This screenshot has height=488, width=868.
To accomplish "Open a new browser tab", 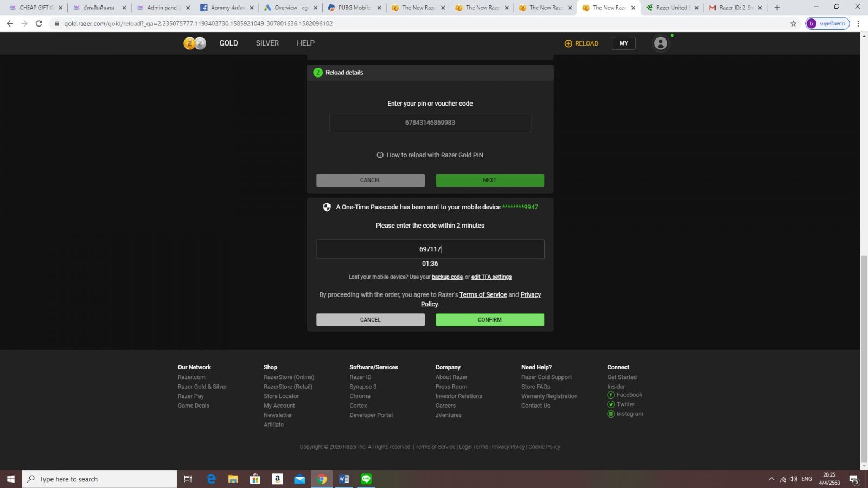I will click(777, 8).
